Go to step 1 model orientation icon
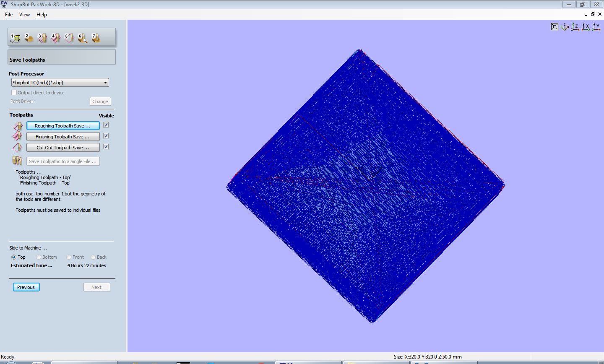 [x=16, y=38]
